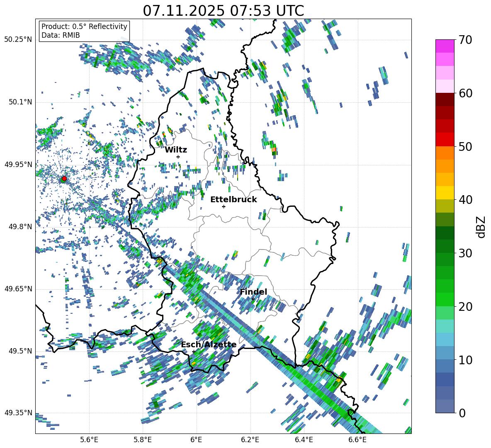Image resolution: width=491 pixels, height=448 pixels.
Task: Click the 49.8°N latitude label
Action: pos(20,227)
